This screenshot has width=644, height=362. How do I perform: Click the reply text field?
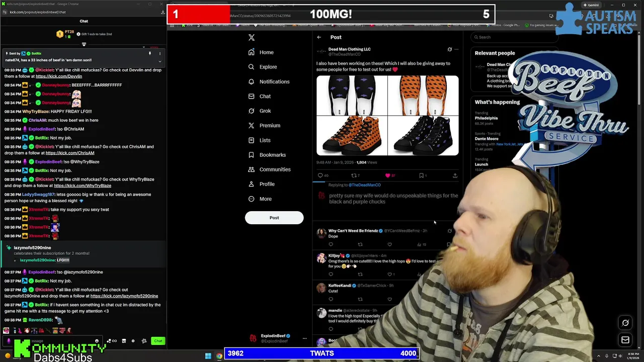click(393, 199)
